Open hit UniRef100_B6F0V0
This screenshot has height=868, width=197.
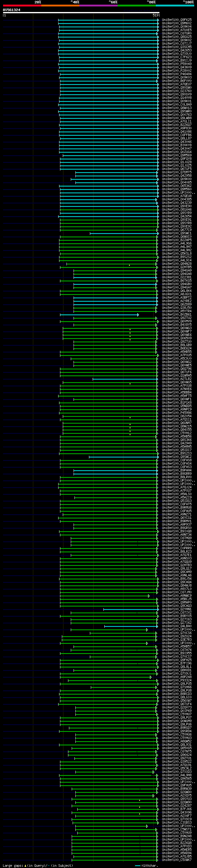tap(177, 81)
